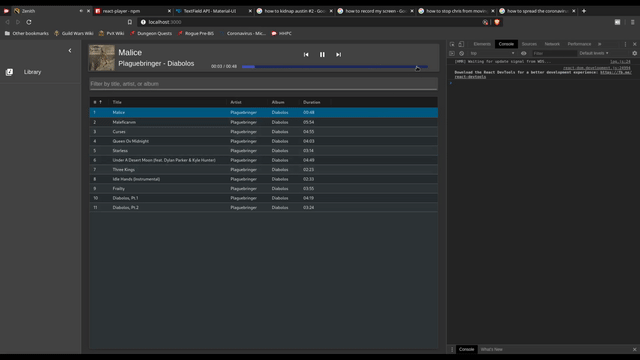Toggle the device toolbar icon in DevTools
The width and height of the screenshot is (640, 360).
point(461,44)
